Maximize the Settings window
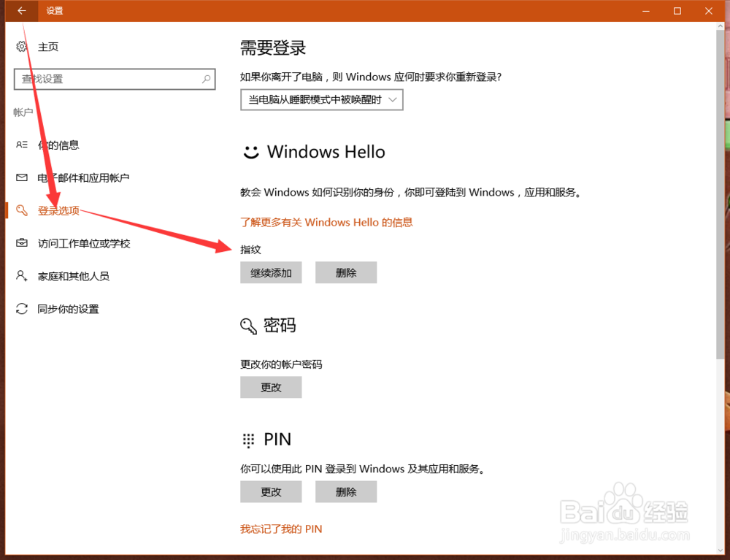Viewport: 730px width, 560px height. point(677,11)
